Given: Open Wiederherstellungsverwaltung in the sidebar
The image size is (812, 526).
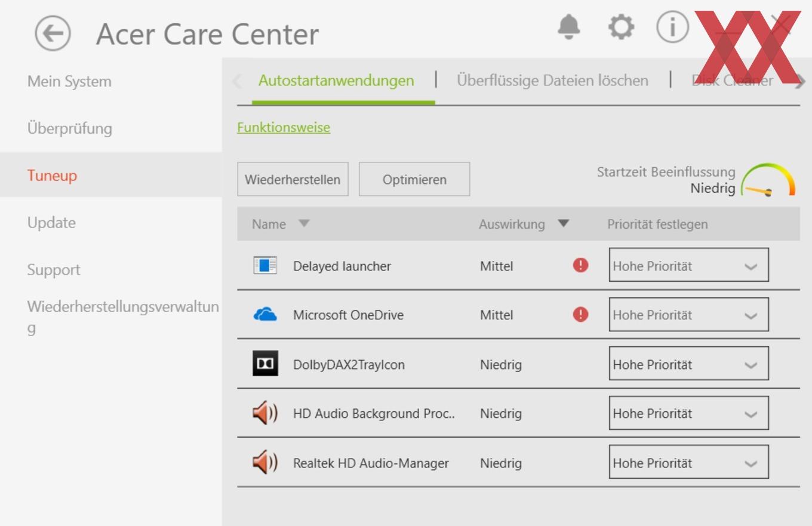Looking at the screenshot, I should [123, 317].
